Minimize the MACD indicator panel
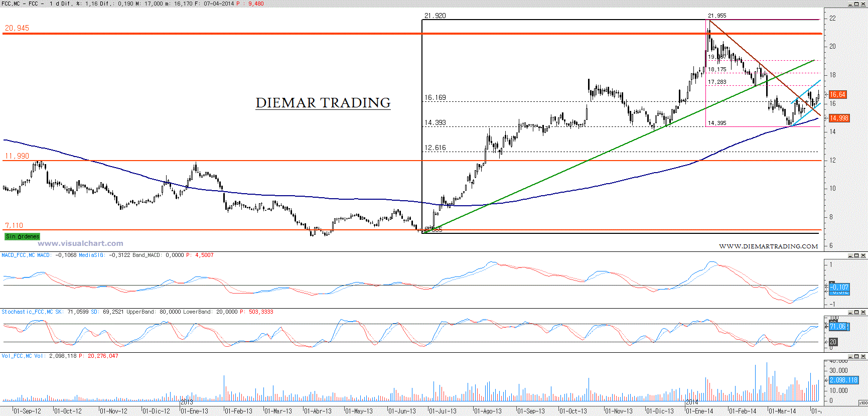The image size is (868, 416). (x=850, y=255)
